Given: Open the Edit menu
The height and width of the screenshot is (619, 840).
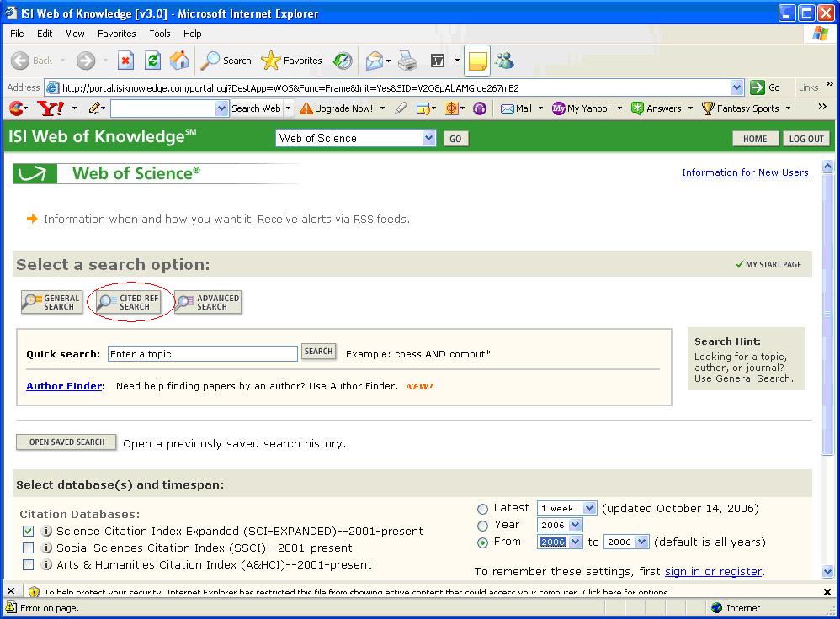Looking at the screenshot, I should (x=45, y=34).
